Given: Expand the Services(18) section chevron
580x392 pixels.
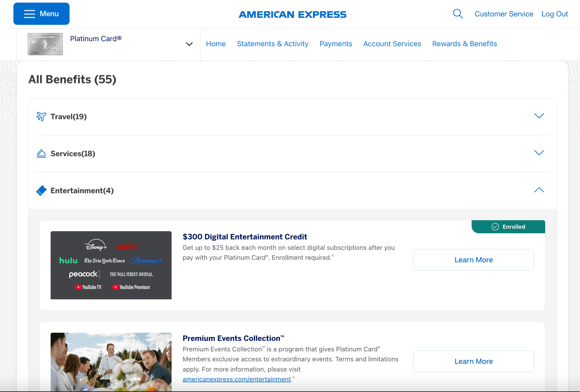Looking at the screenshot, I should point(539,153).
